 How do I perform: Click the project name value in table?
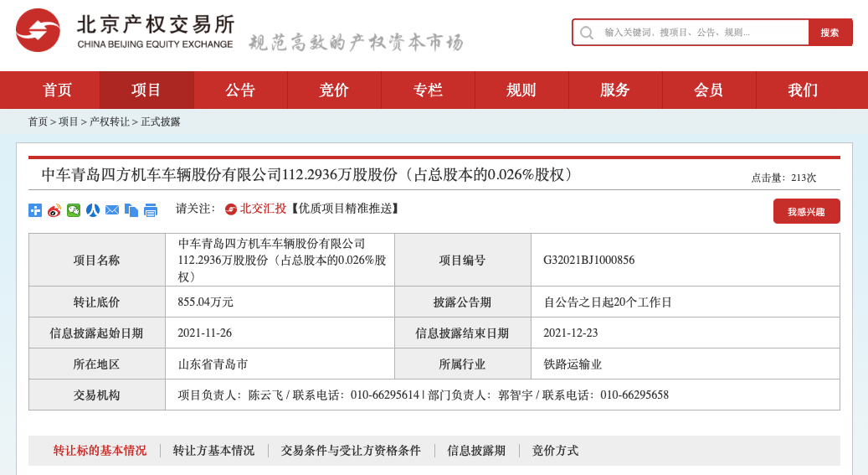click(x=282, y=260)
